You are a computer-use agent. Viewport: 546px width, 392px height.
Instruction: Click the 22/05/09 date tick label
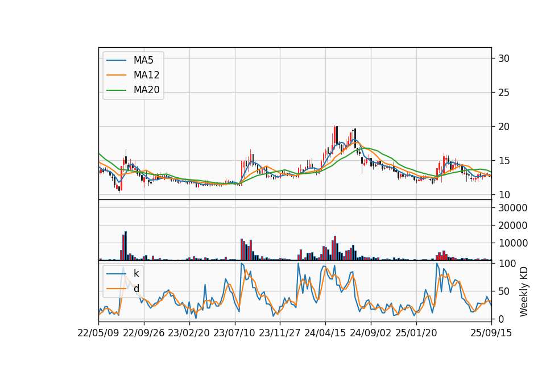[x=98, y=333]
